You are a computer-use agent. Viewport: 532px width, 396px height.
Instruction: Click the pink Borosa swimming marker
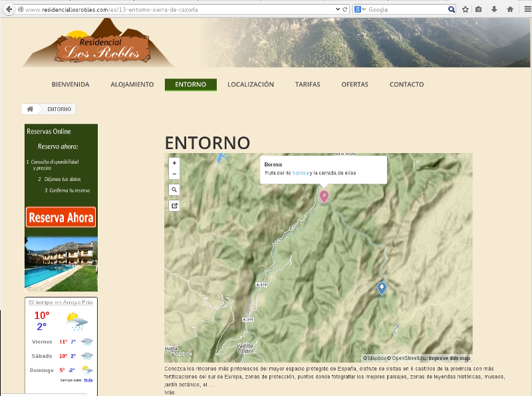pos(324,196)
